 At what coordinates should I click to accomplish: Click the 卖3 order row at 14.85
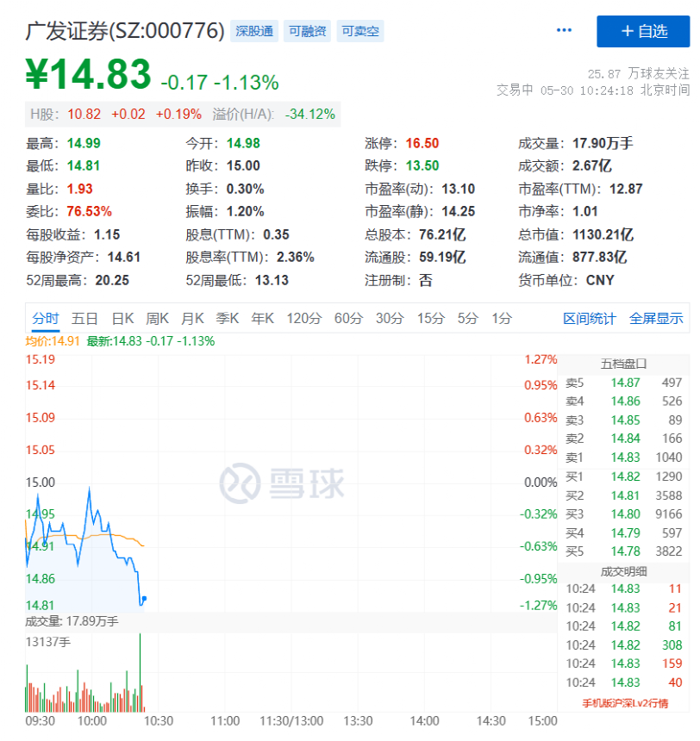click(624, 420)
